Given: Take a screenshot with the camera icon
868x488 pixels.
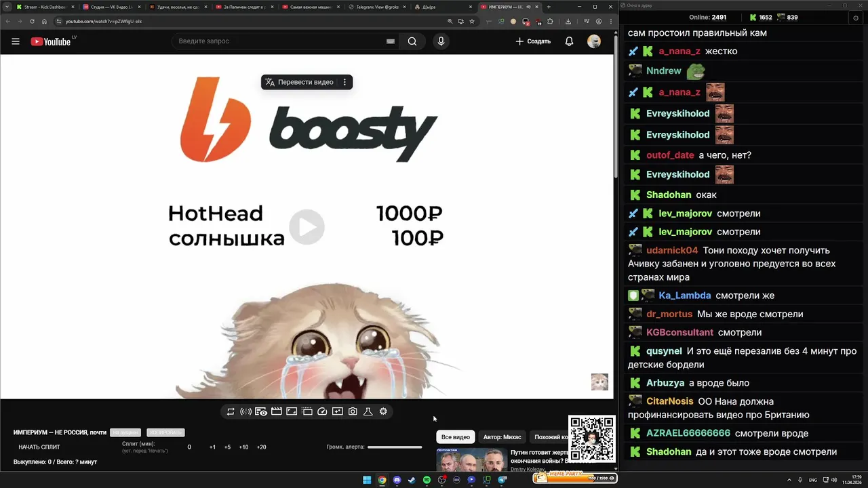Looking at the screenshot, I should (x=353, y=411).
